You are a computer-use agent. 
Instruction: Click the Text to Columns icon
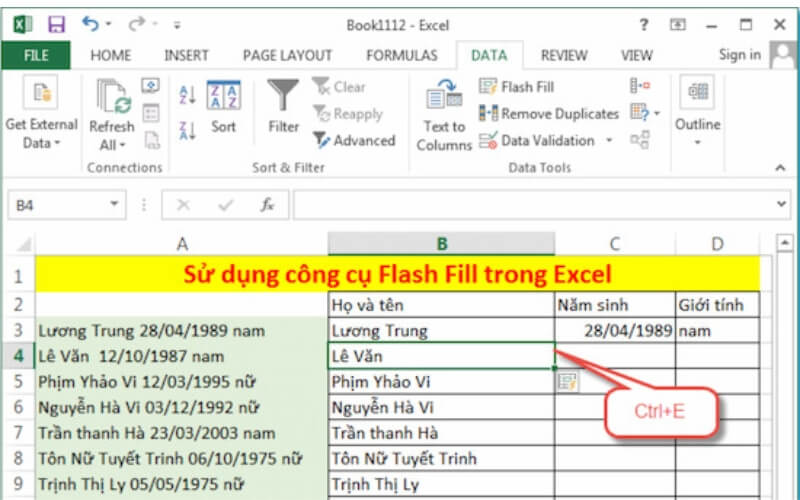[444, 96]
